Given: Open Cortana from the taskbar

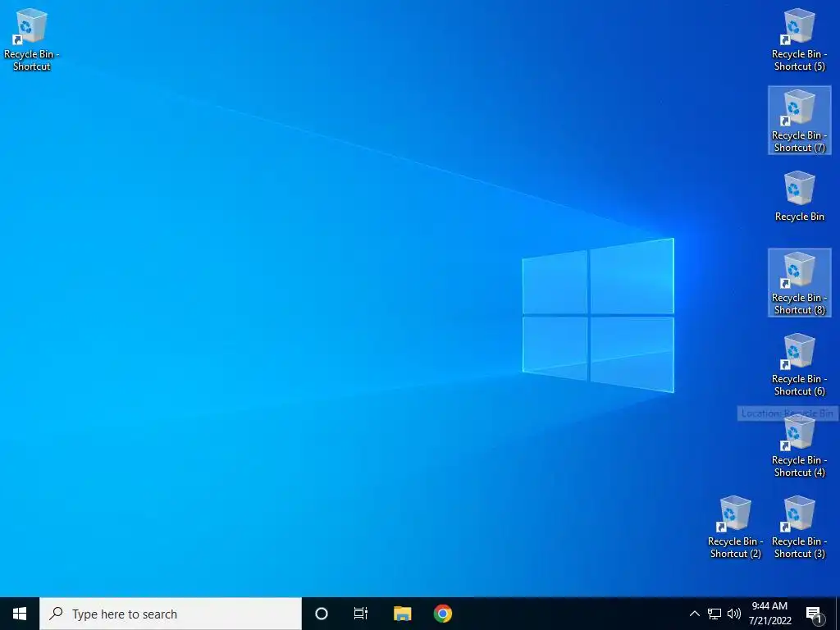Looking at the screenshot, I should (322, 614).
